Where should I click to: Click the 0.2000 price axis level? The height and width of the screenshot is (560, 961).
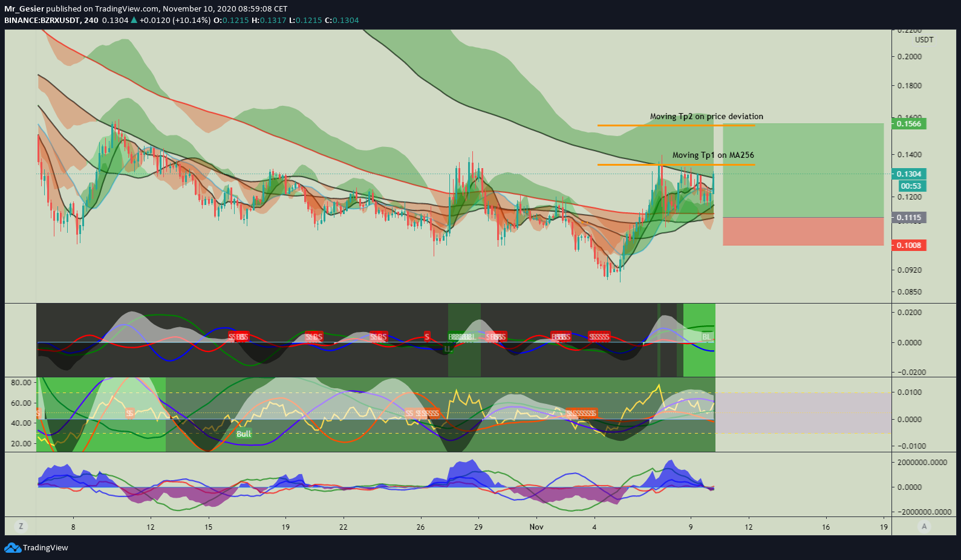pos(910,57)
